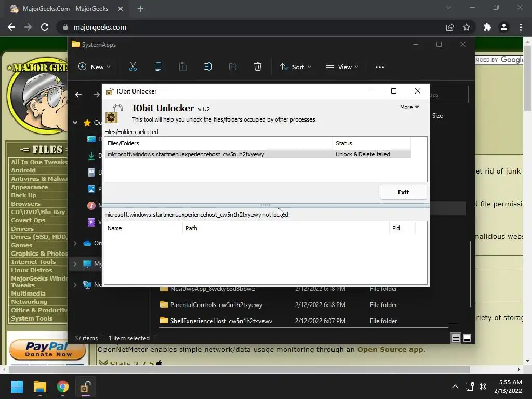Open Chrome from the taskbar
Image resolution: width=532 pixels, height=399 pixels.
tap(63, 387)
